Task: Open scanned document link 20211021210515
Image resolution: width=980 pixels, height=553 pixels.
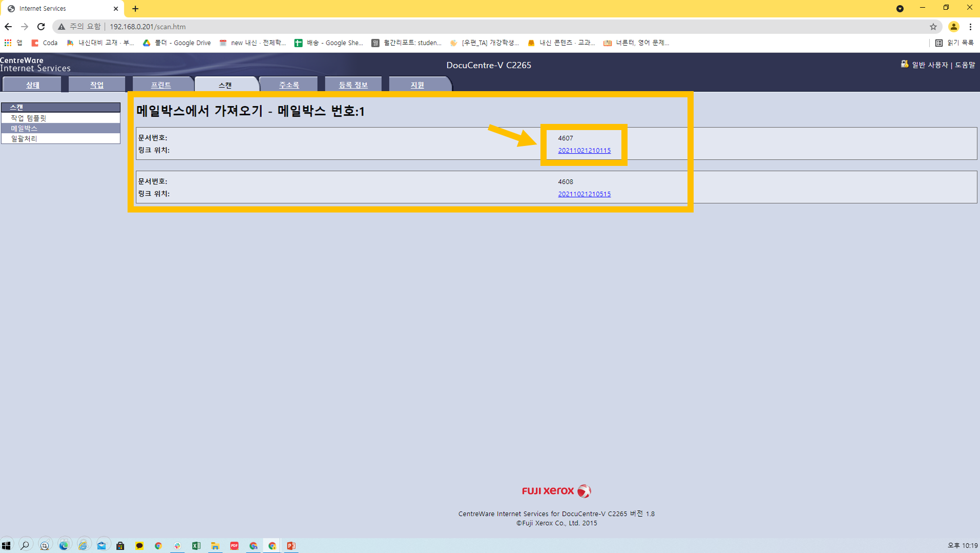Action: pyautogui.click(x=584, y=194)
